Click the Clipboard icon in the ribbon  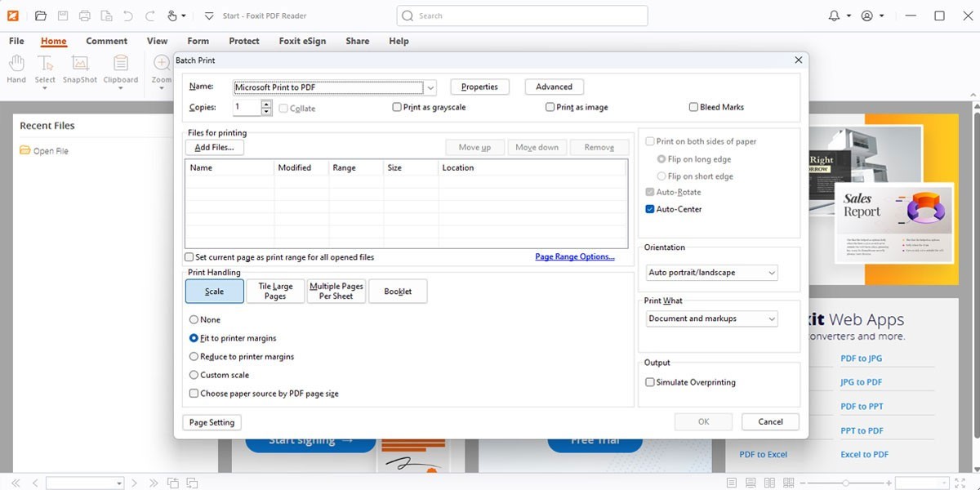121,65
